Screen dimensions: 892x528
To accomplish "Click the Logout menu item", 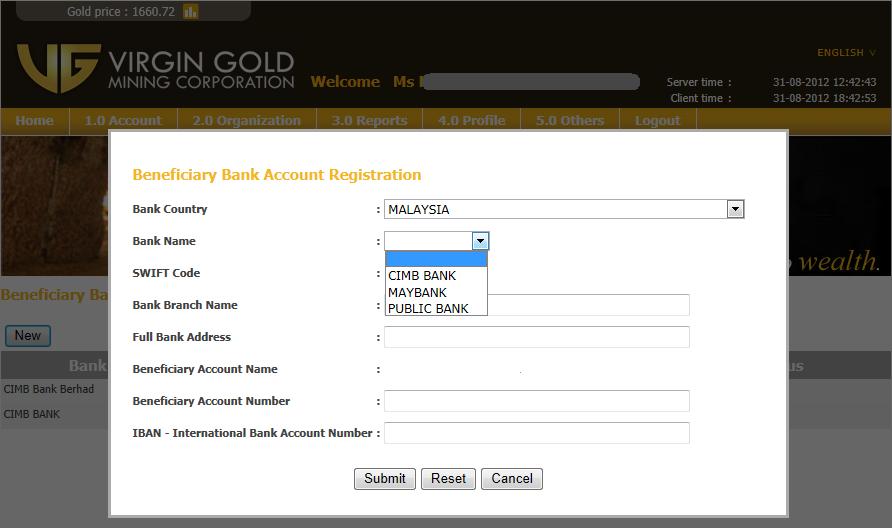I will coord(657,121).
